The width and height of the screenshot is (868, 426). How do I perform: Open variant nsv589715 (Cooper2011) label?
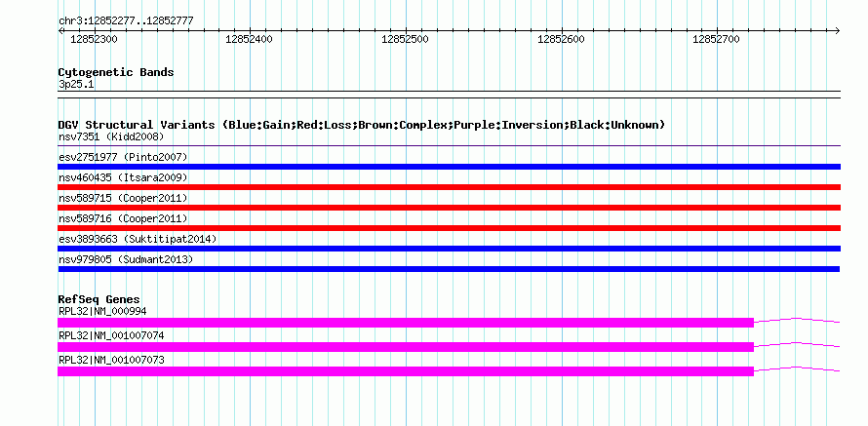pyautogui.click(x=123, y=198)
